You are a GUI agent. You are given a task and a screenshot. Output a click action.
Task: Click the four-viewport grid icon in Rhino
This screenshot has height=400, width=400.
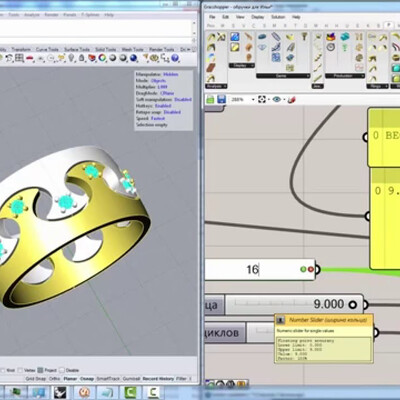point(19,58)
